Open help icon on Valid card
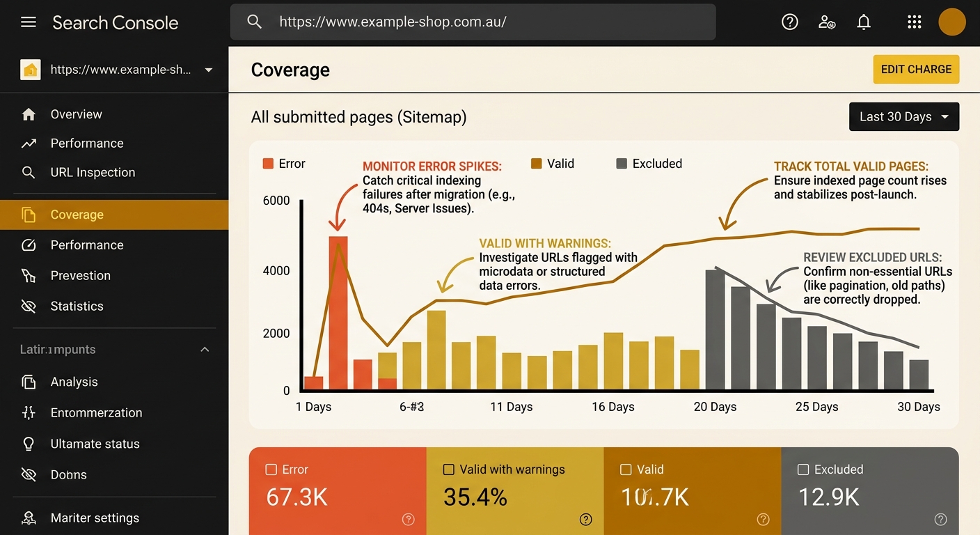Screen dimensions: 980x535 pyautogui.click(x=764, y=519)
